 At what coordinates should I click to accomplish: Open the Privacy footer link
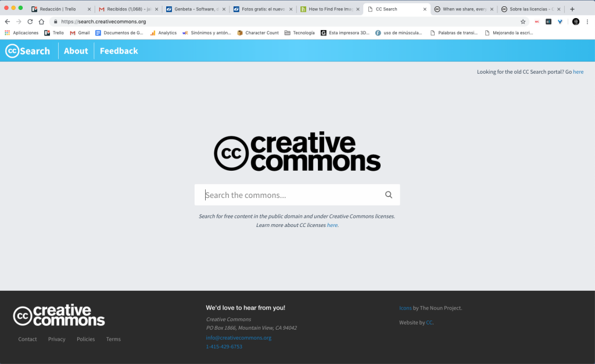tap(56, 339)
